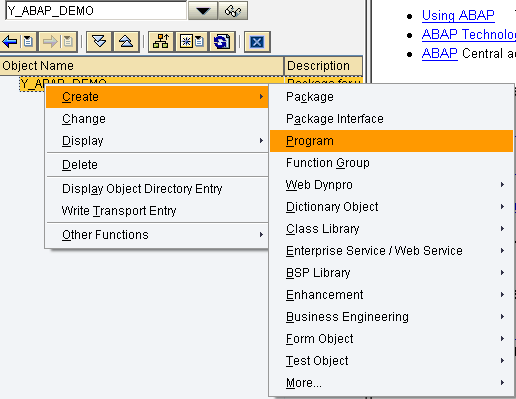
Task: Click the hierarchy structure toolbar icon
Action: [161, 42]
